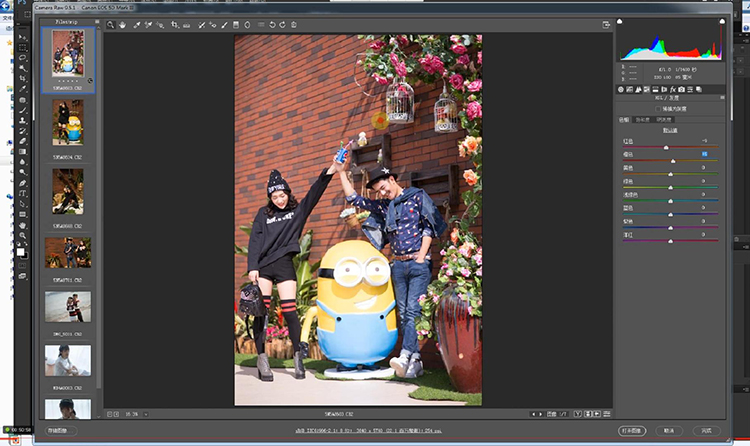Open the Filmstrip panel menu
The height and width of the screenshot is (446, 750).
coord(97,22)
